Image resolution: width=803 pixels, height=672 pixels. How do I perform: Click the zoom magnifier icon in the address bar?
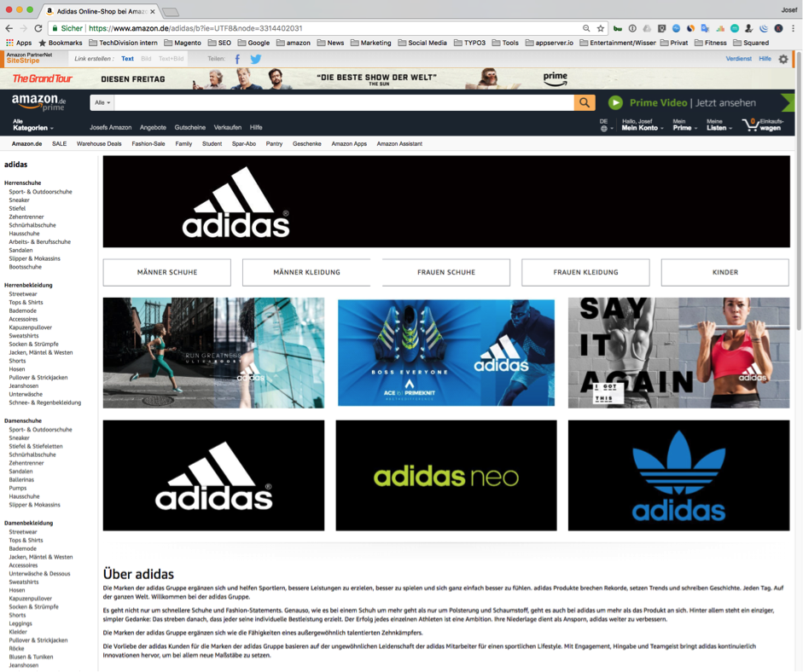coord(586,29)
